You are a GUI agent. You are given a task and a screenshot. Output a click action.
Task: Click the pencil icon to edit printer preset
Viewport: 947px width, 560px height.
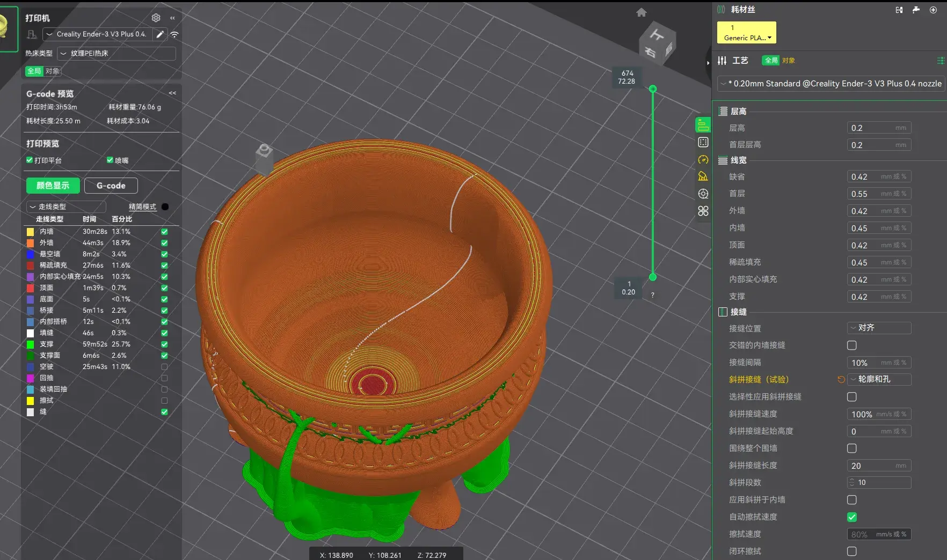pos(159,34)
